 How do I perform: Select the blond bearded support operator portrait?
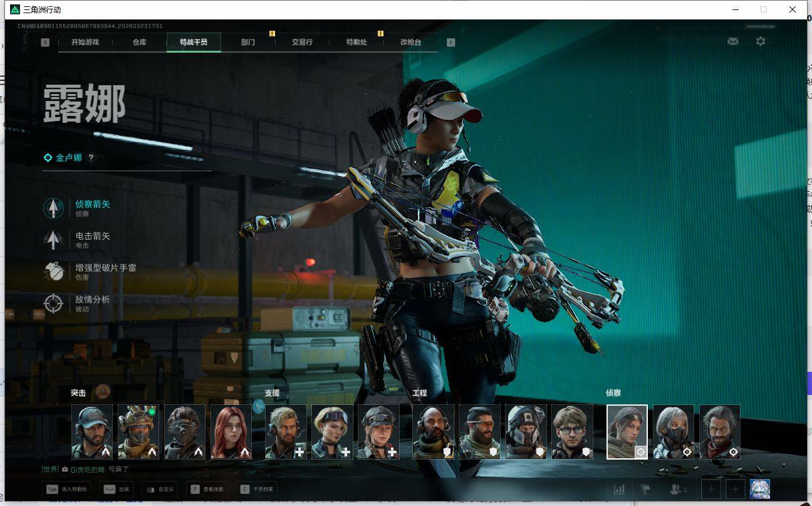tap(286, 432)
